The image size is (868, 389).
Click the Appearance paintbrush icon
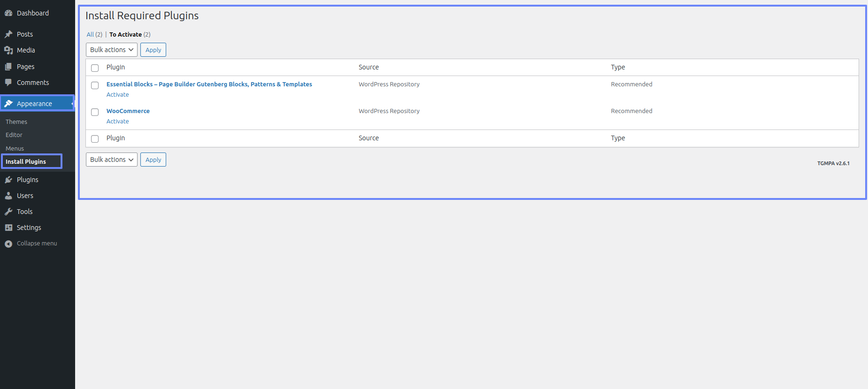8,104
